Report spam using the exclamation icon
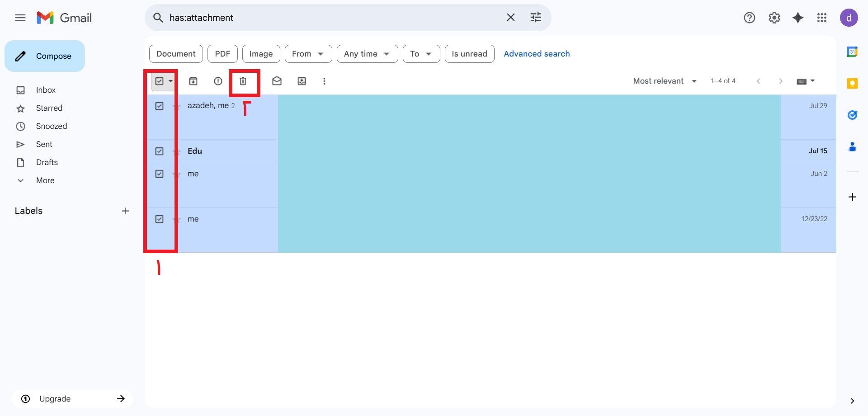The width and height of the screenshot is (868, 416). [x=218, y=81]
